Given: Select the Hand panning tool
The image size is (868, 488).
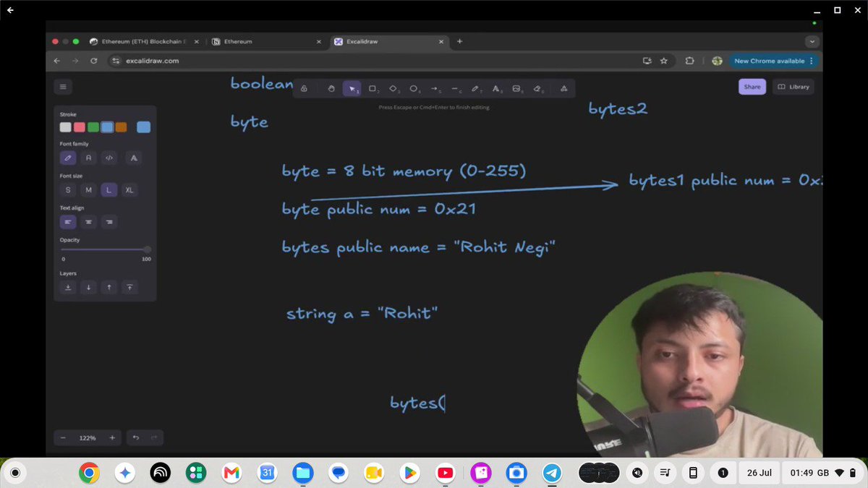Looking at the screenshot, I should pyautogui.click(x=331, y=89).
